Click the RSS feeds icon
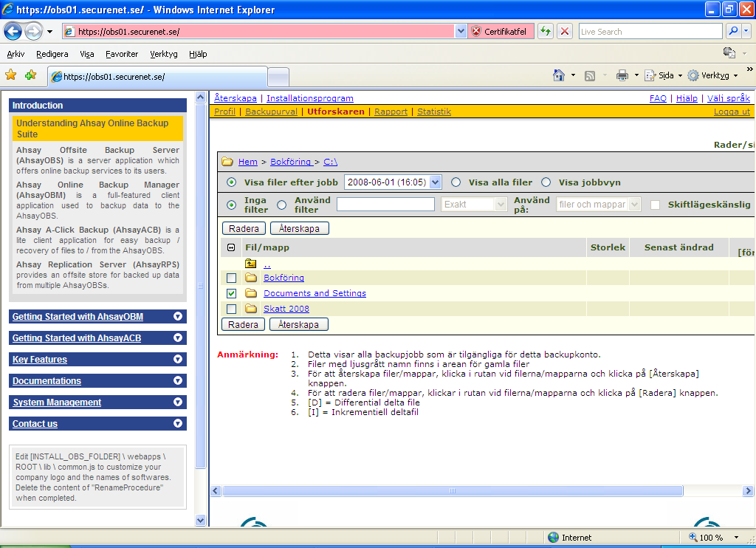The image size is (756, 548). click(590, 76)
